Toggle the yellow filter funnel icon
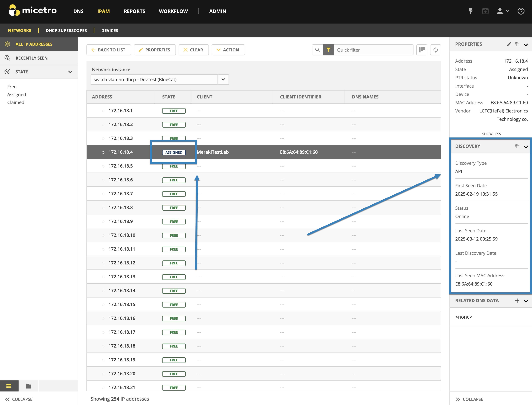 [x=328, y=50]
